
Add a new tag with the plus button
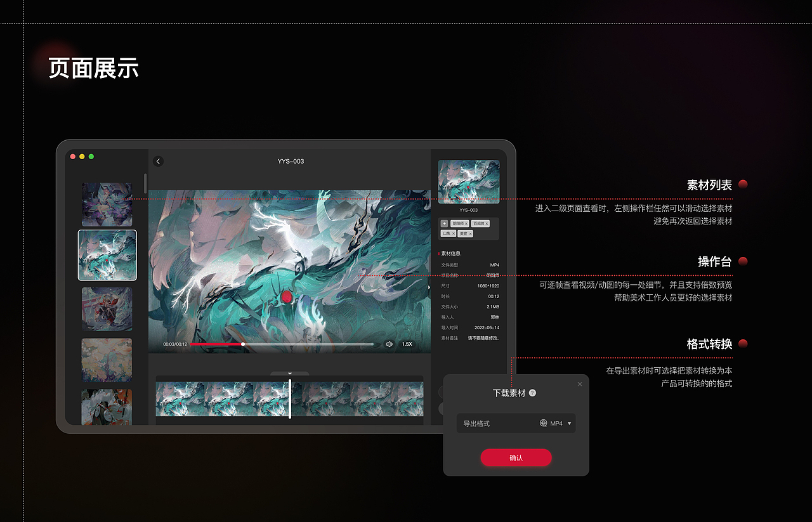pyautogui.click(x=444, y=223)
